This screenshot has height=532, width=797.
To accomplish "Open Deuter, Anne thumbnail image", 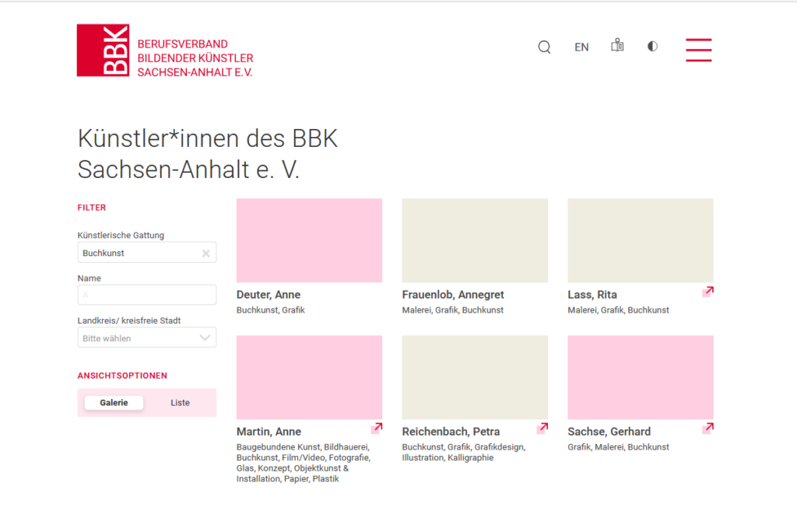I will pos(309,240).
